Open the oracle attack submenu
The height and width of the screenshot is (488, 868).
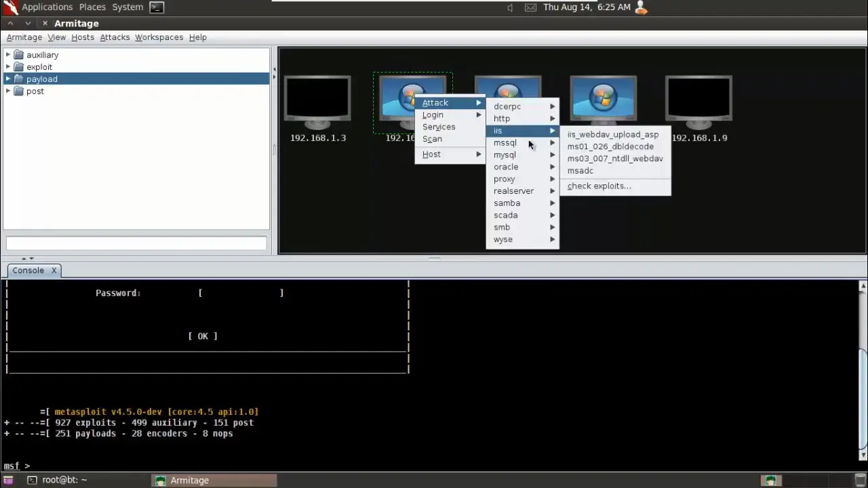click(523, 167)
